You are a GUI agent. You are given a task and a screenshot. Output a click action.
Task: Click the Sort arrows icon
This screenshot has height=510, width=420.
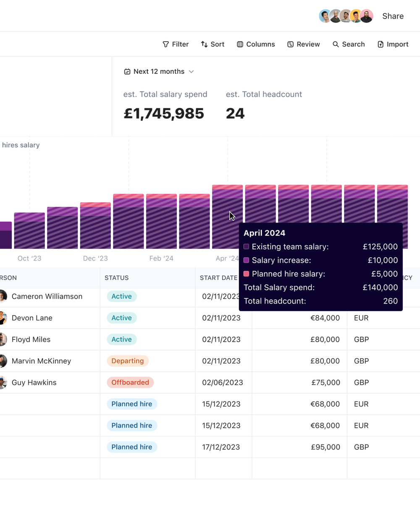[x=205, y=44]
